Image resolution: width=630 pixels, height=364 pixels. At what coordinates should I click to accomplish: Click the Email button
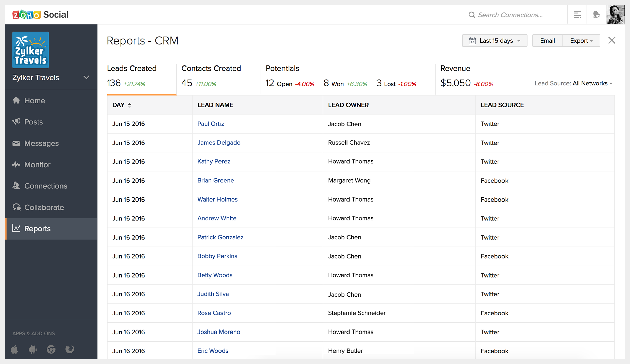pos(547,41)
